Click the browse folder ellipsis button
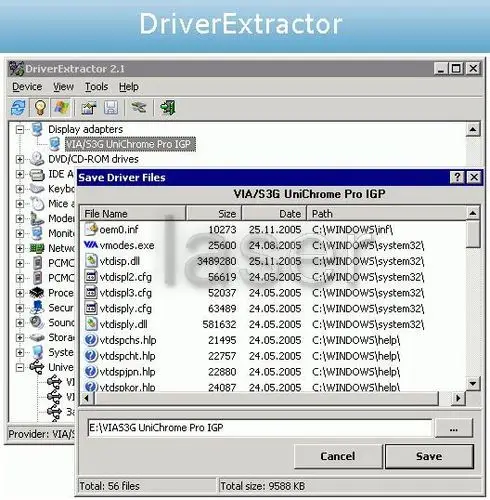Viewport: 490px width, 500px height. [x=453, y=428]
